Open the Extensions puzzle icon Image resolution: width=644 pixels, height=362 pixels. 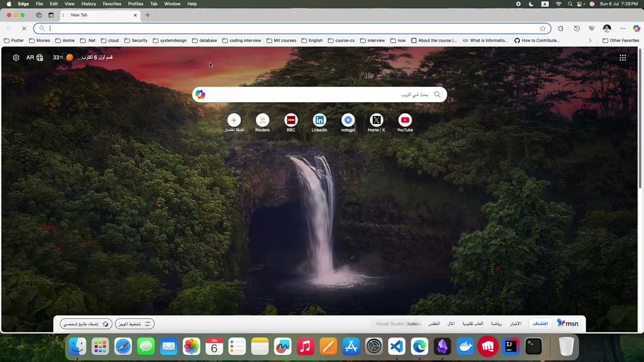560,29
